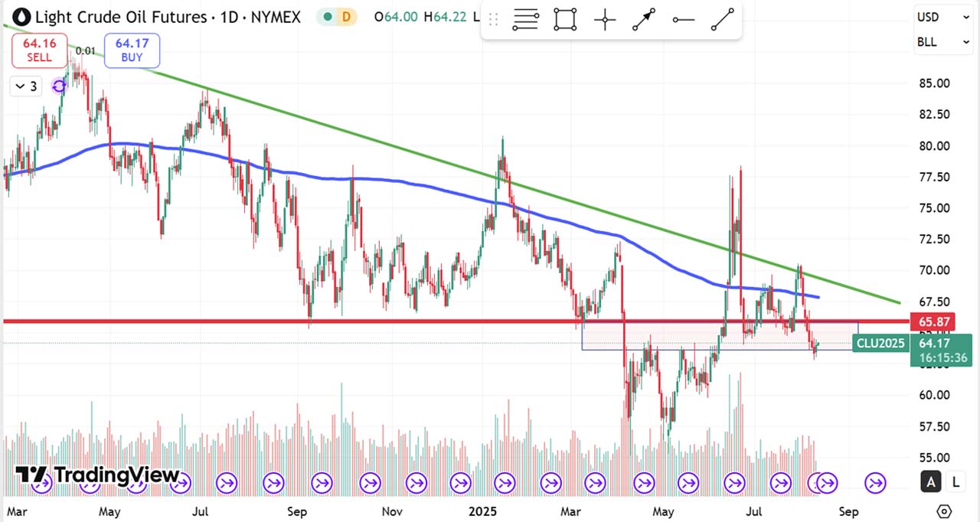Image resolution: width=980 pixels, height=522 pixels.
Task: Toggle the A auto scale button
Action: coord(931,481)
